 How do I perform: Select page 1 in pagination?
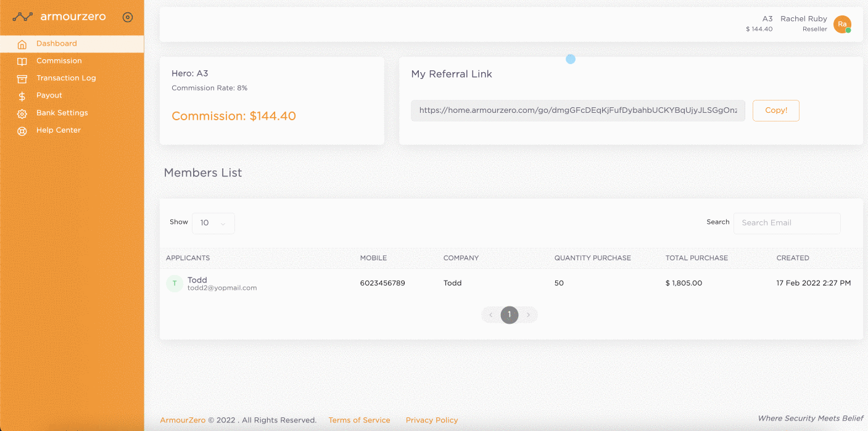coord(509,315)
